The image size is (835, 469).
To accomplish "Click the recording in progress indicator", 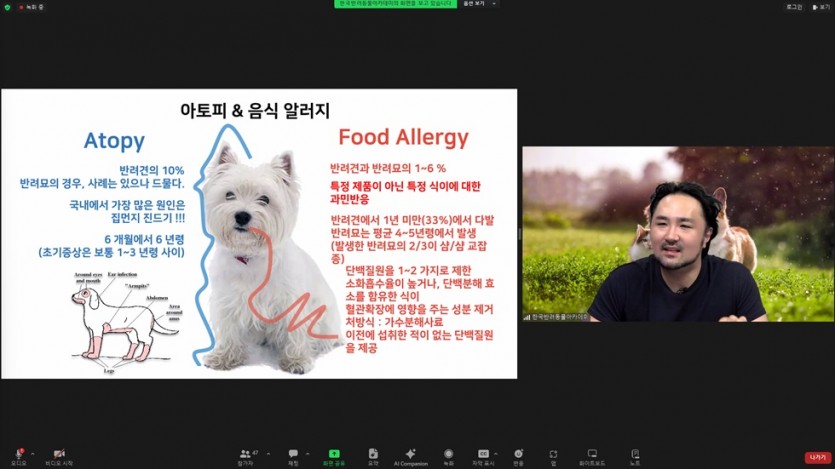I will click(x=31, y=7).
